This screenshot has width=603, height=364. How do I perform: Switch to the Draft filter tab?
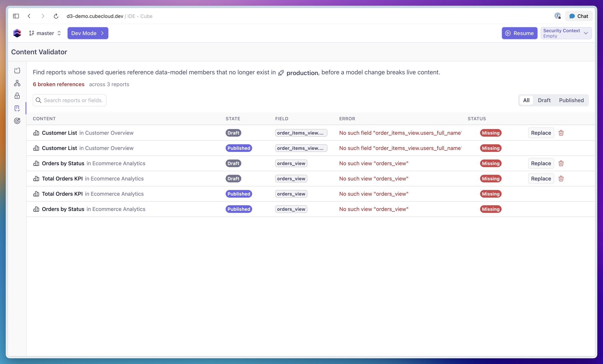pyautogui.click(x=544, y=100)
